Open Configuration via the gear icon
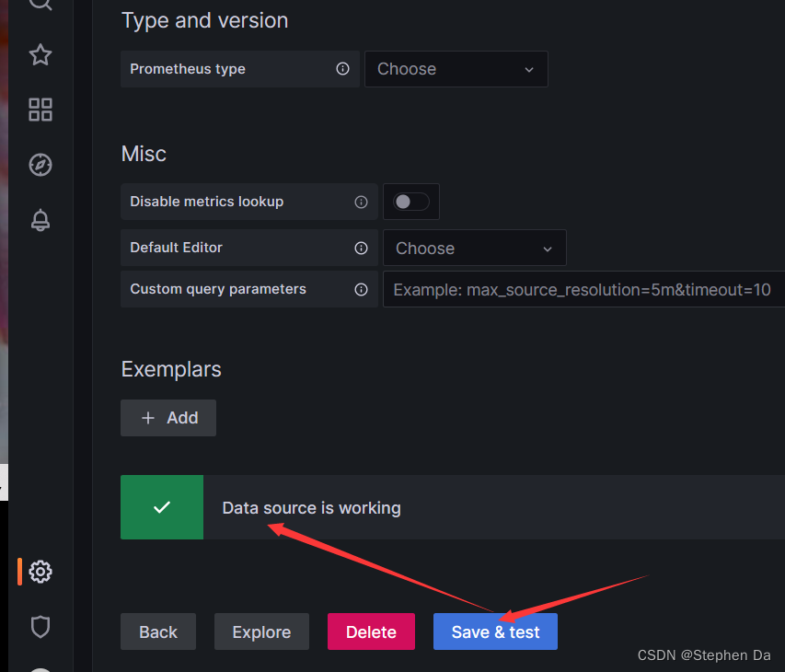This screenshot has height=672, width=785. (40, 572)
